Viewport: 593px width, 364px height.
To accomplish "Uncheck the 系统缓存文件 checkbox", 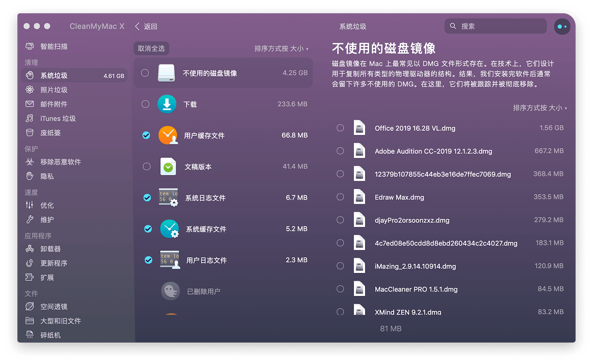I will click(x=148, y=229).
